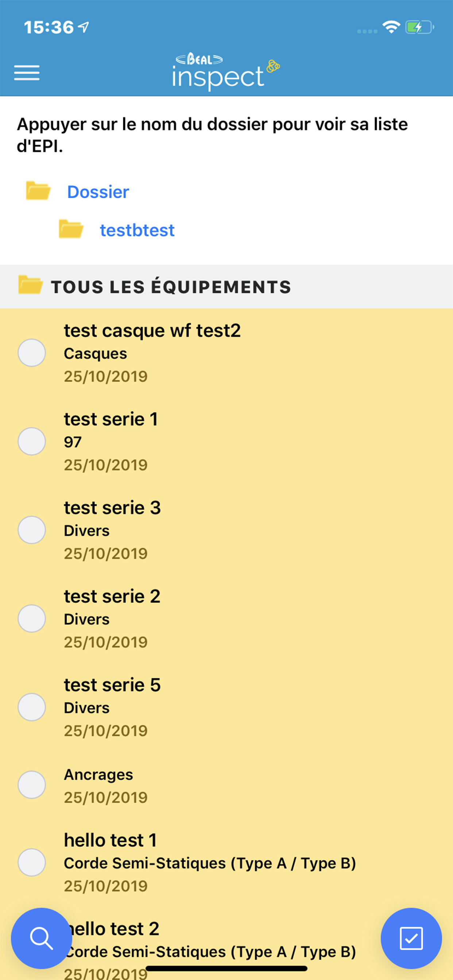Screen dimensions: 453x980
Task: Select radio button for hello test 1
Action: (32, 863)
